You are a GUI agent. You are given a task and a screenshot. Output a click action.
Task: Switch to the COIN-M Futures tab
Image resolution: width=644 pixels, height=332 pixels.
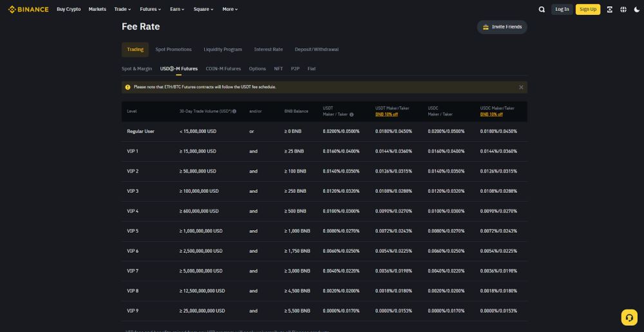(223, 68)
